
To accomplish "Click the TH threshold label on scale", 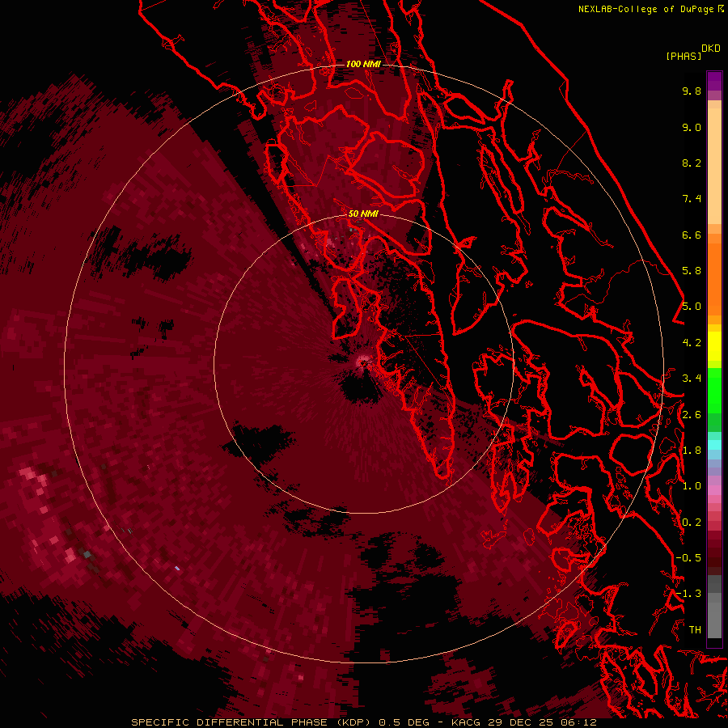I will 695,630.
